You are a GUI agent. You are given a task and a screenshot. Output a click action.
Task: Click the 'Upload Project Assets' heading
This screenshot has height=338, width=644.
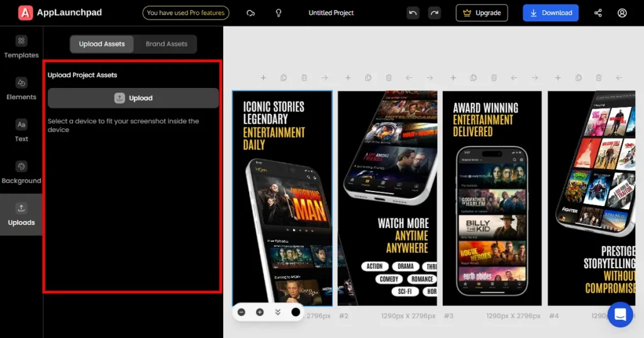(x=82, y=75)
